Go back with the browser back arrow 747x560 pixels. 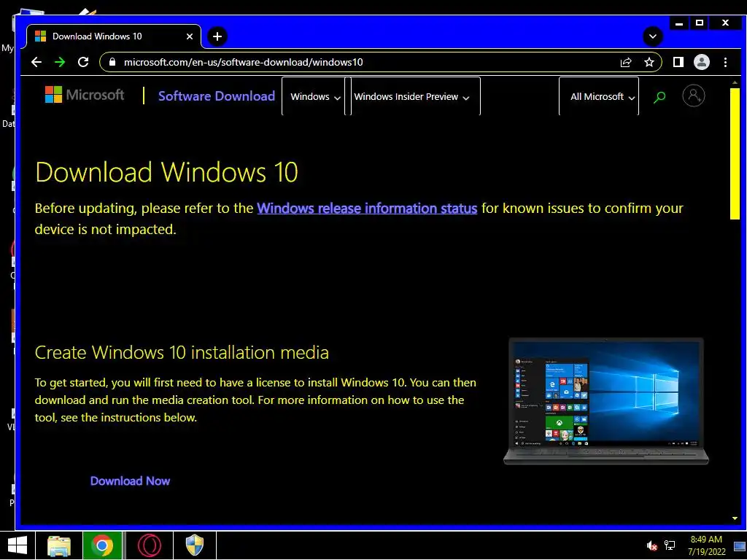coord(36,63)
